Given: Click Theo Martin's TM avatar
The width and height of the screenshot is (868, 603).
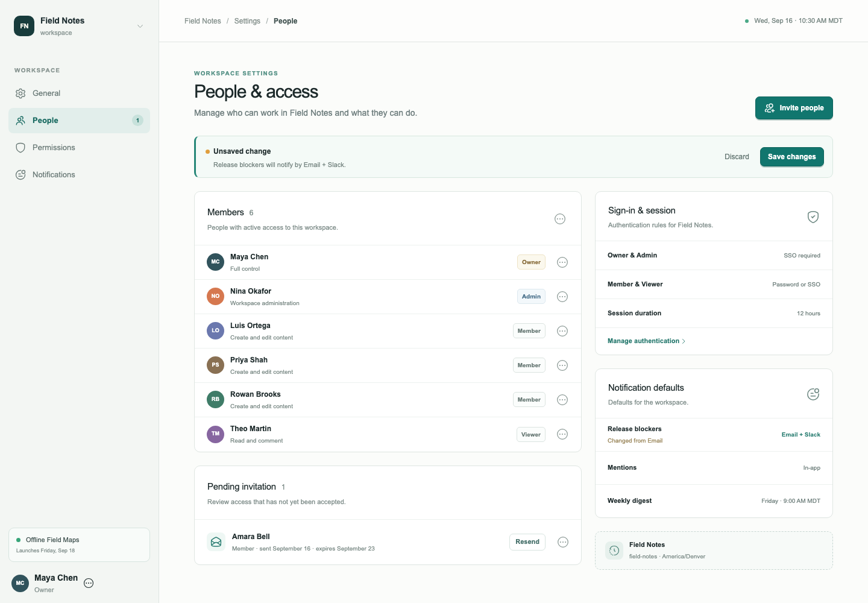Looking at the screenshot, I should 215,434.
